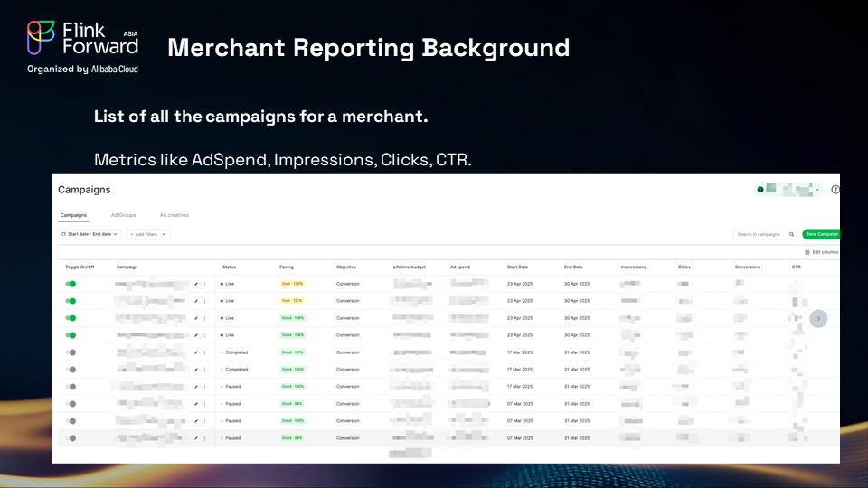Click the right arrow to show more columns
868x488 pixels.
[x=818, y=319]
